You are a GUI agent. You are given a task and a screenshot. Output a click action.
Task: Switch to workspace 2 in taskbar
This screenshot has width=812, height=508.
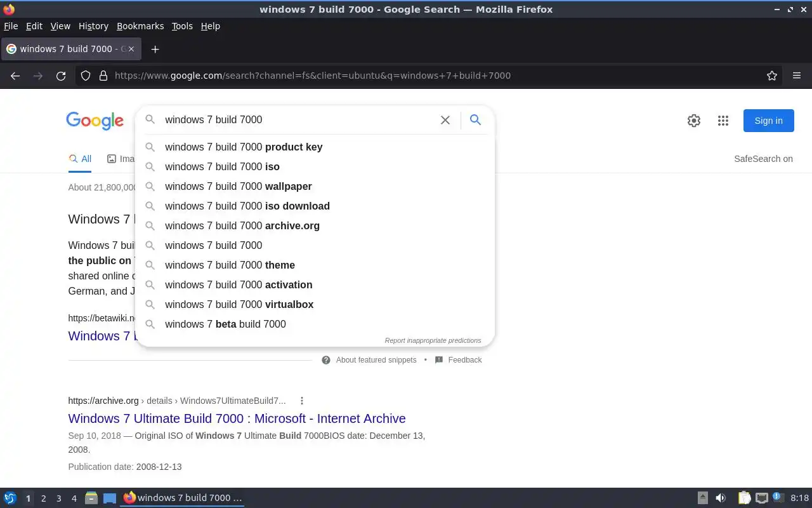[x=43, y=498]
